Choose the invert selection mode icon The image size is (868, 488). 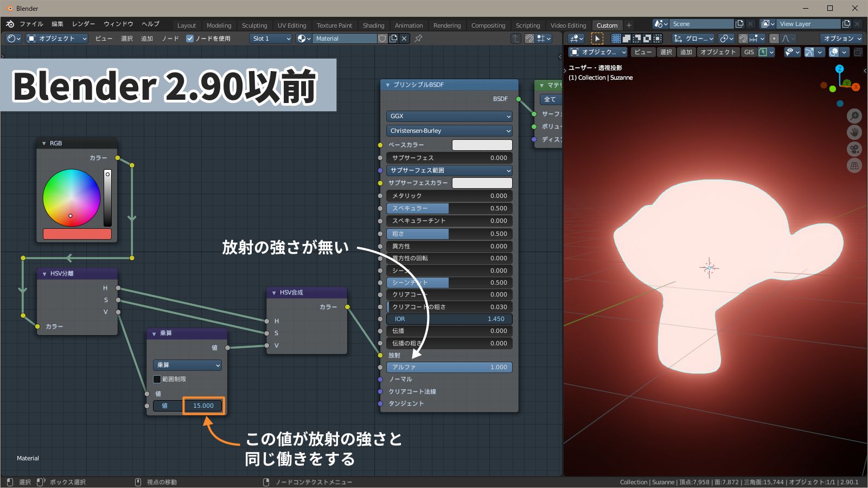click(647, 38)
